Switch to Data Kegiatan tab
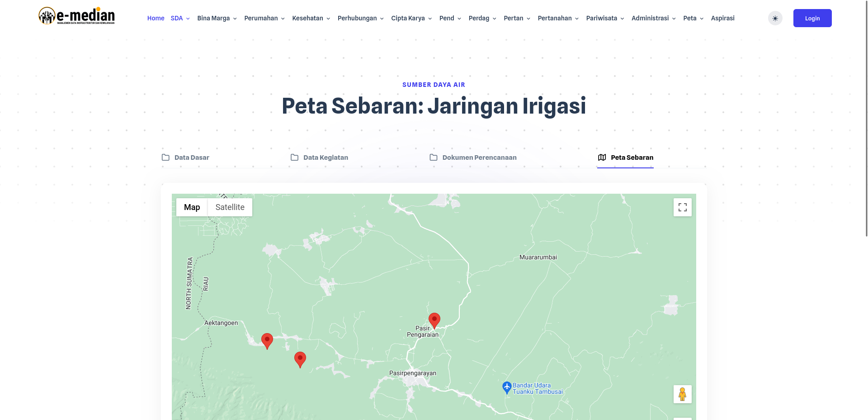 [319, 157]
